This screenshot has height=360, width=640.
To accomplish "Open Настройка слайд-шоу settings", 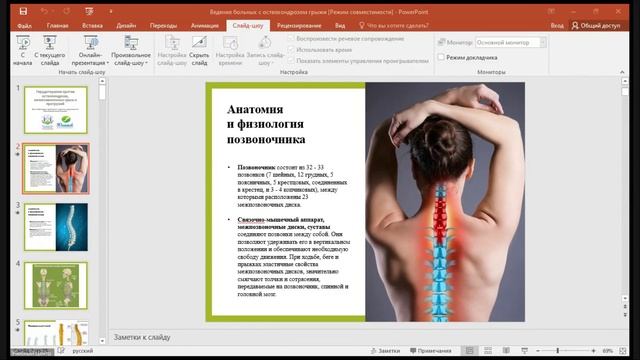I will (172, 51).
